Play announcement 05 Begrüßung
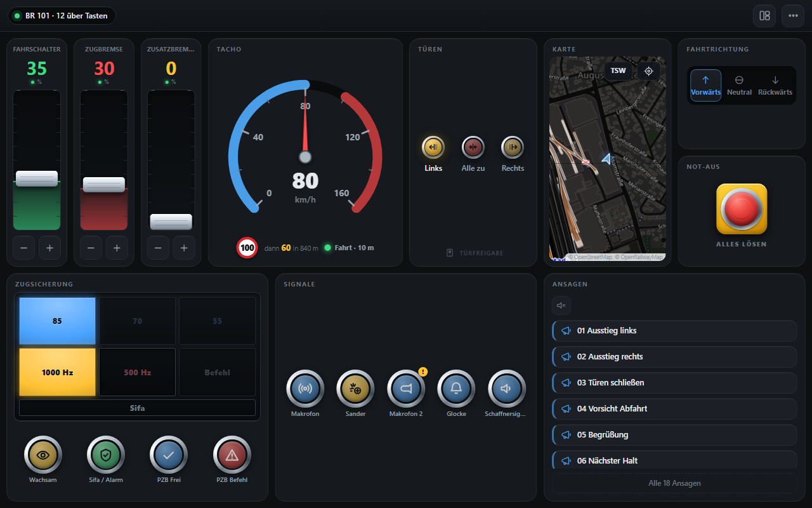The image size is (812, 508). pos(674,435)
